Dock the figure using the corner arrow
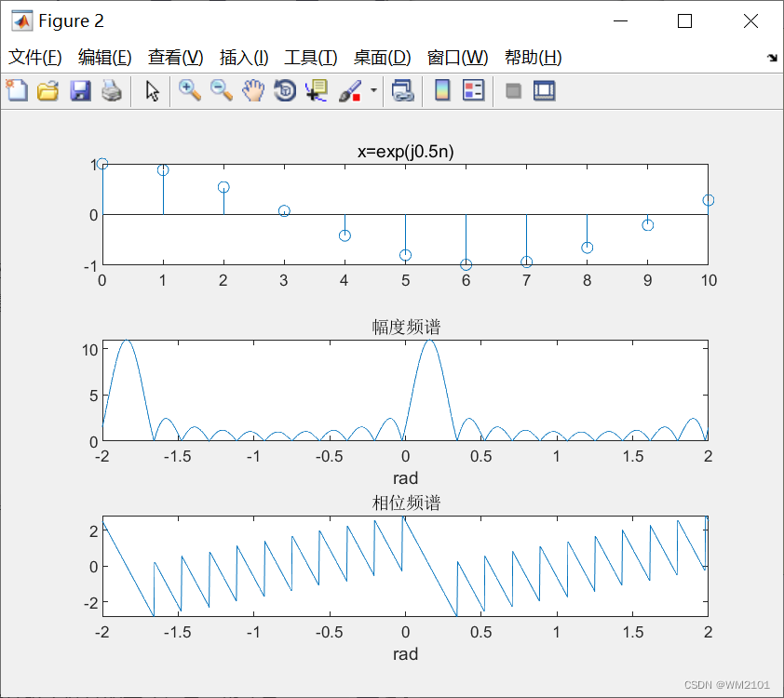 click(772, 58)
